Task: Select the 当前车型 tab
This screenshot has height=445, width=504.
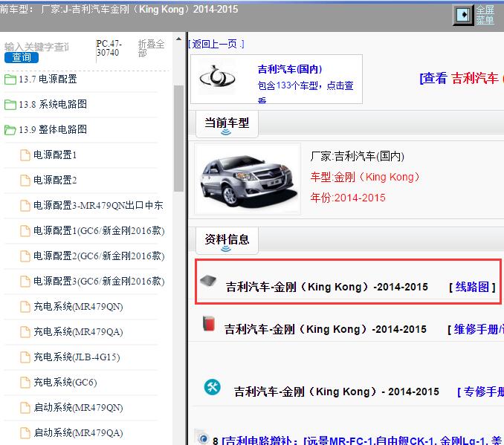Action: [227, 124]
